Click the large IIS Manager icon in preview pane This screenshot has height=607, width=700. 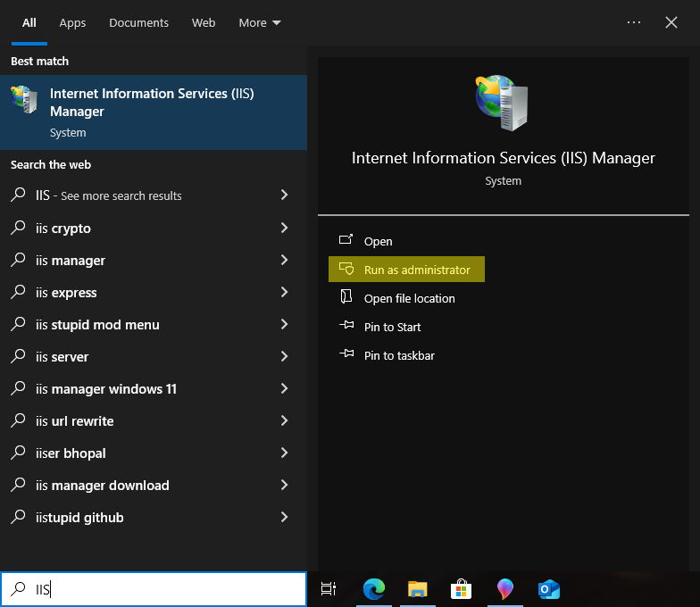tap(502, 103)
